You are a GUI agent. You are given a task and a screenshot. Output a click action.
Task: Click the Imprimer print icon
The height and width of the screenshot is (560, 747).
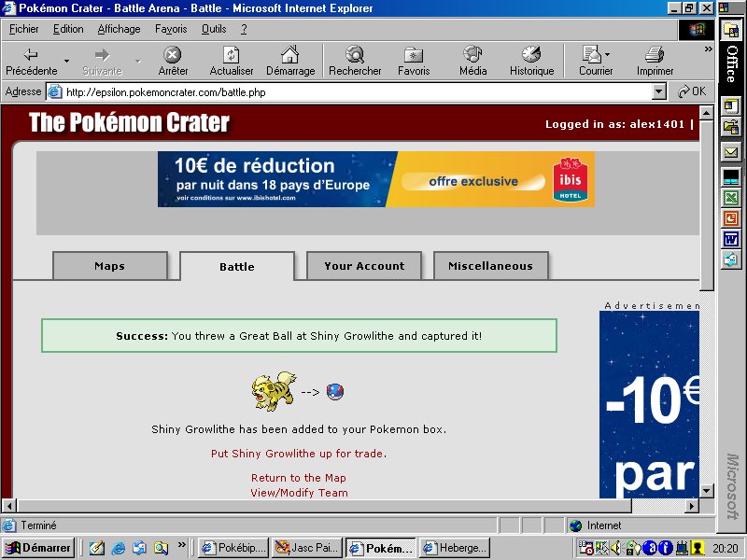[655, 55]
